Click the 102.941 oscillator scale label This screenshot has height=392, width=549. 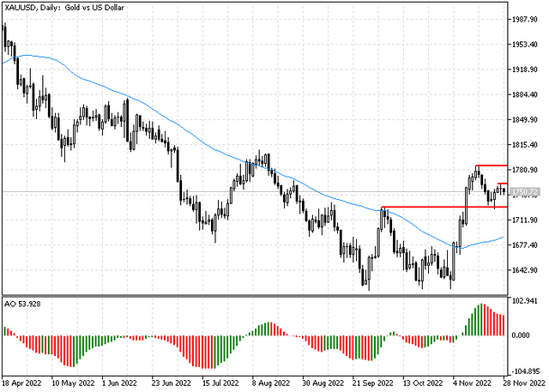(x=524, y=301)
